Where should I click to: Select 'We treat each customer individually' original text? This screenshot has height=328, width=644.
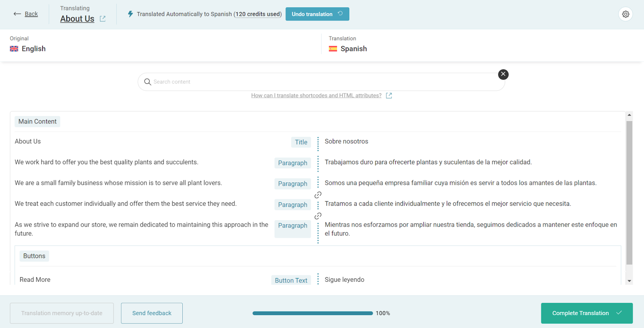(x=126, y=204)
